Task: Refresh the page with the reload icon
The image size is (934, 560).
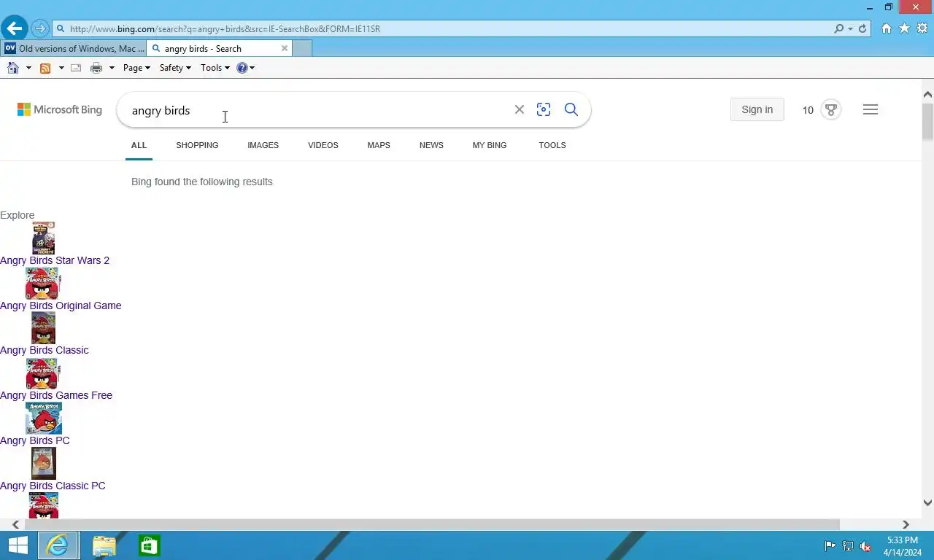Action: tap(862, 28)
